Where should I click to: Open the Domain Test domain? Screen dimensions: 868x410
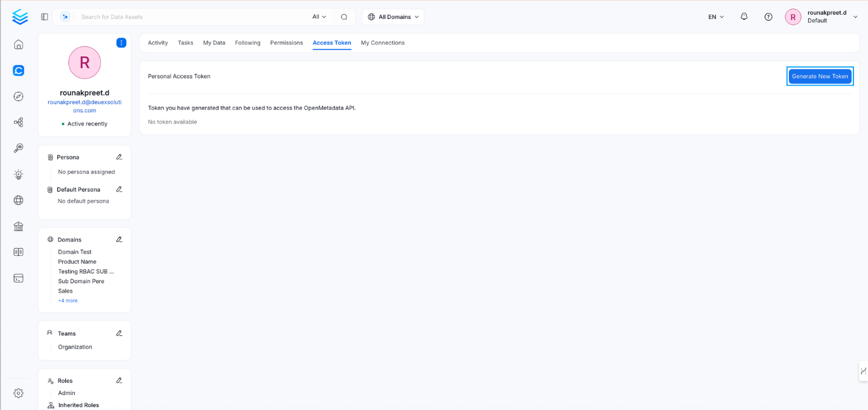pyautogui.click(x=75, y=252)
